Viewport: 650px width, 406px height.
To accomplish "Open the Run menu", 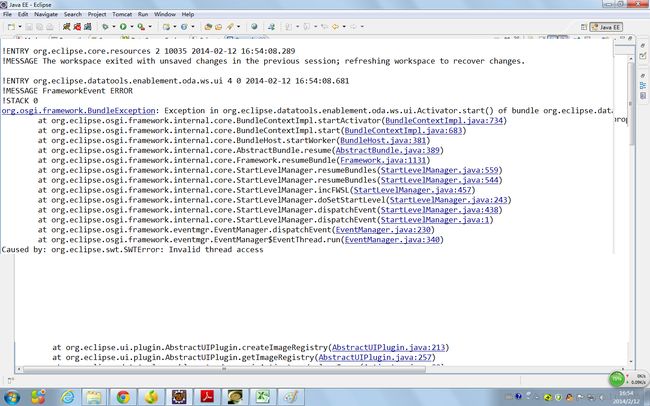I will point(143,14).
